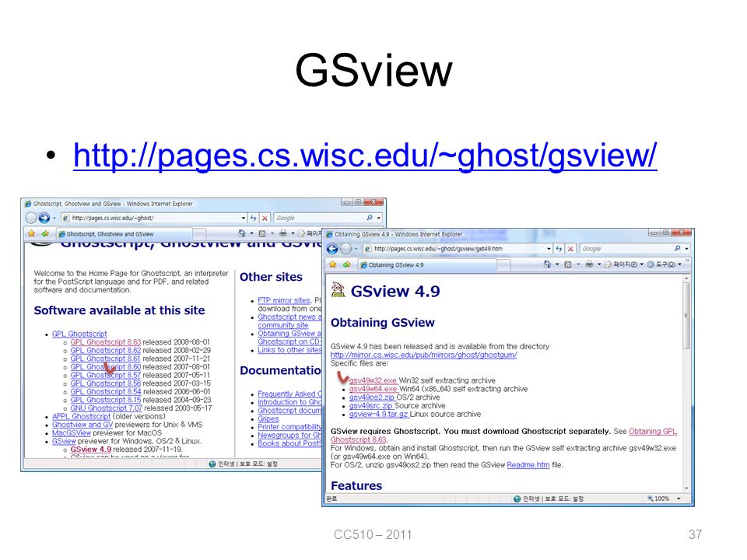Click Print icon in Obtaining GSview window
Viewport: 747px width, 560px height.
coord(589,264)
